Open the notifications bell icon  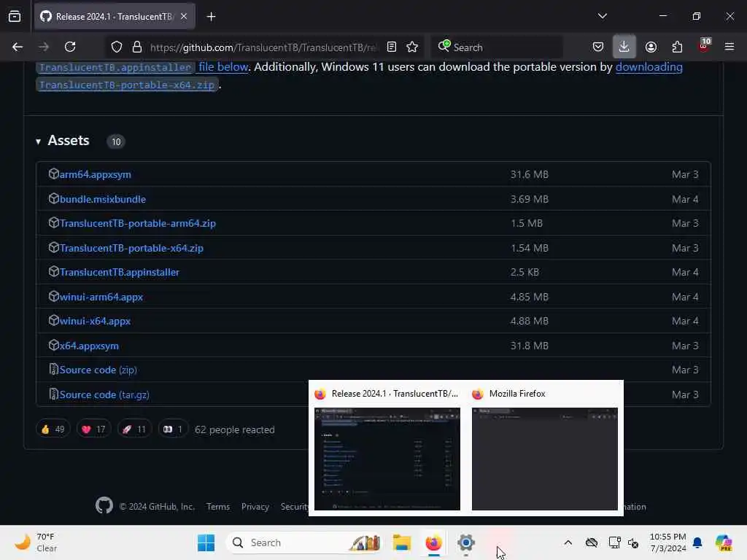[x=697, y=542]
